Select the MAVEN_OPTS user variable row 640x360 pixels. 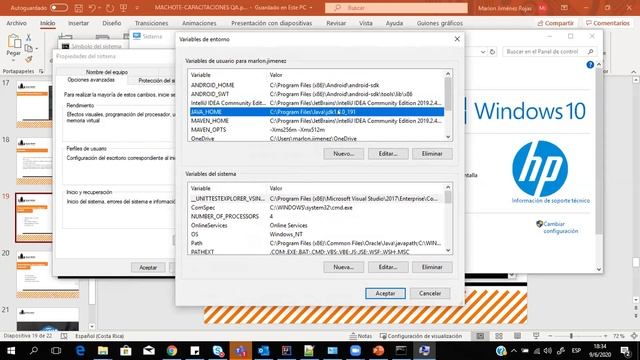[317, 130]
